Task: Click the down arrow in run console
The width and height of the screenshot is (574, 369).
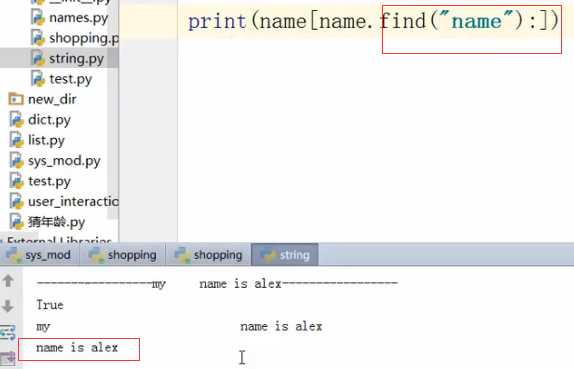Action: (8, 306)
